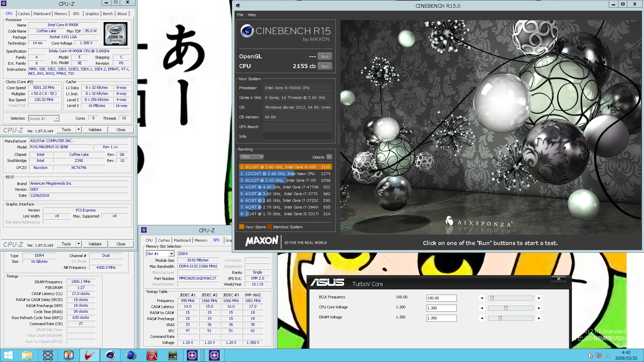This screenshot has height=362, width=644.
Task: Decrease CPU Core Voltage with the left arrow
Action: pyautogui.click(x=482, y=308)
